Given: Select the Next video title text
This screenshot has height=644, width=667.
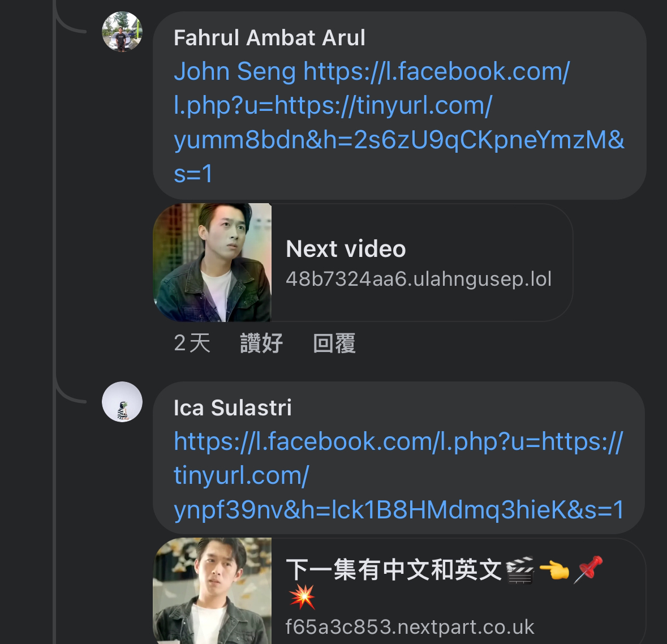Looking at the screenshot, I should [346, 248].
